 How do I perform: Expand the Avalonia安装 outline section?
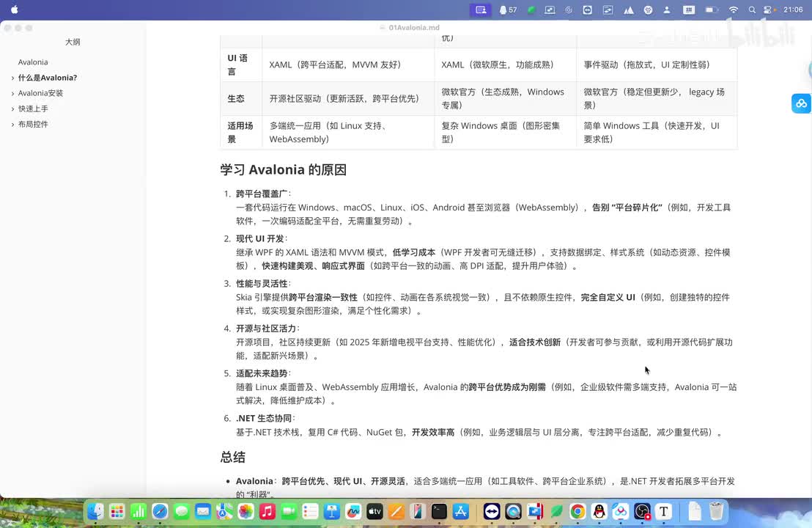coord(12,93)
